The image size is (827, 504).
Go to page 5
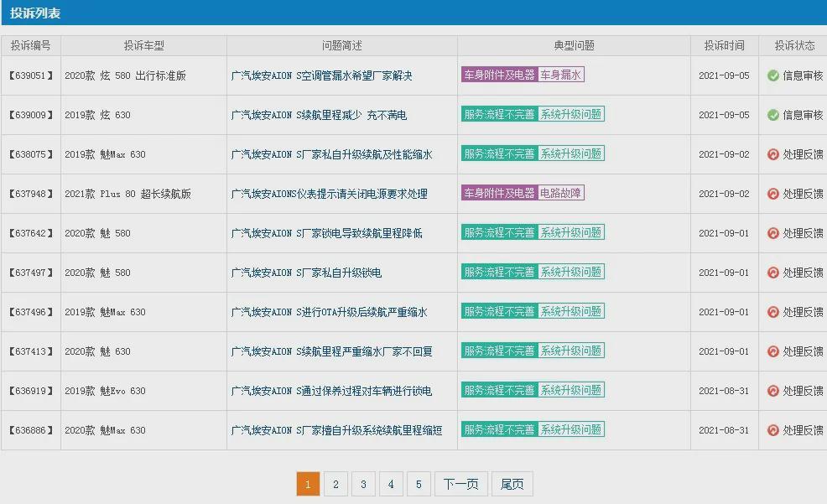click(419, 484)
